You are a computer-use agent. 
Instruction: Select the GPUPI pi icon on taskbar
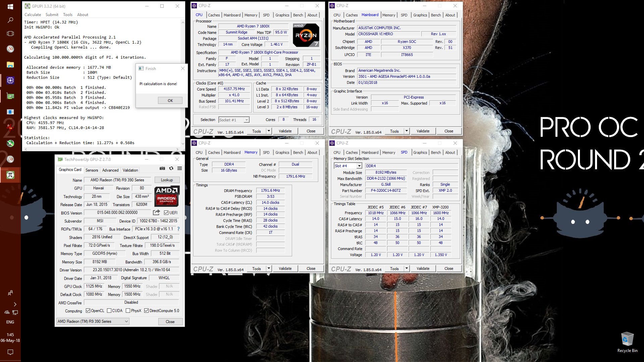pos(10,175)
